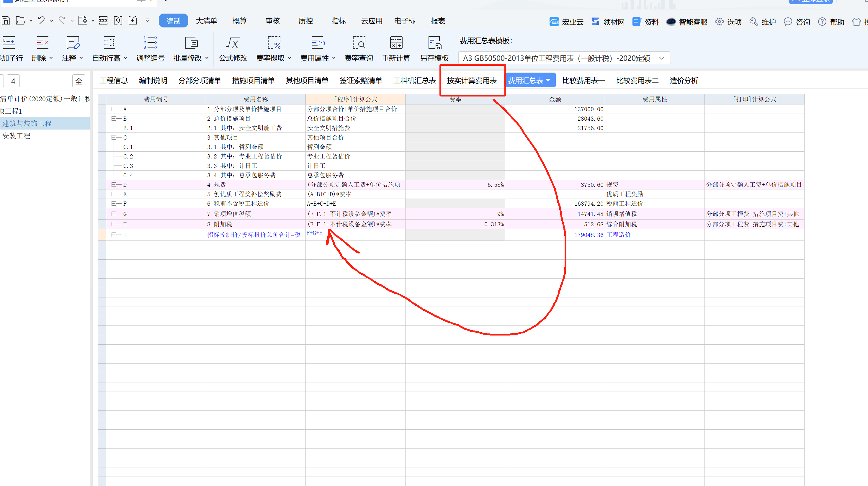Select 安装工程 in the project tree
868x486 pixels.
pos(17,136)
